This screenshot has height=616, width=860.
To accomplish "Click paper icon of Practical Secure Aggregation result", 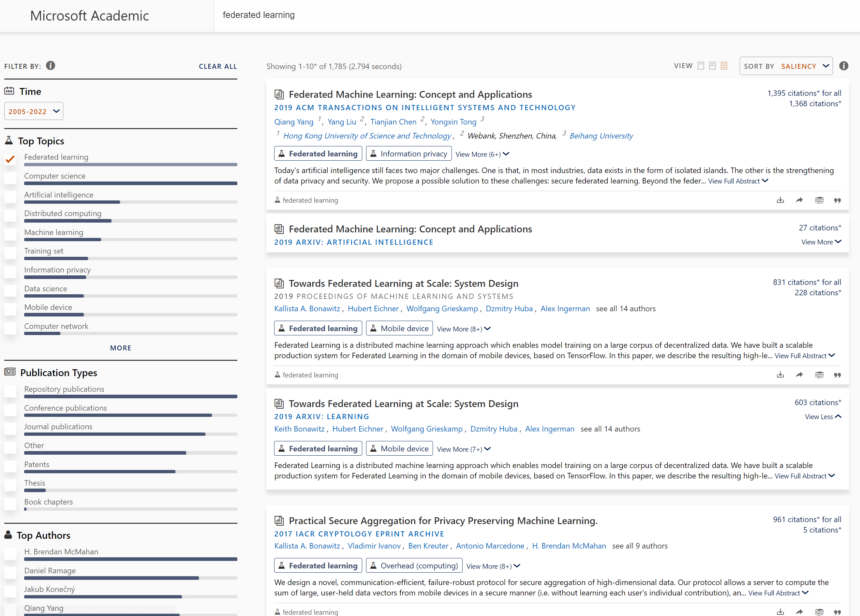I will [279, 521].
